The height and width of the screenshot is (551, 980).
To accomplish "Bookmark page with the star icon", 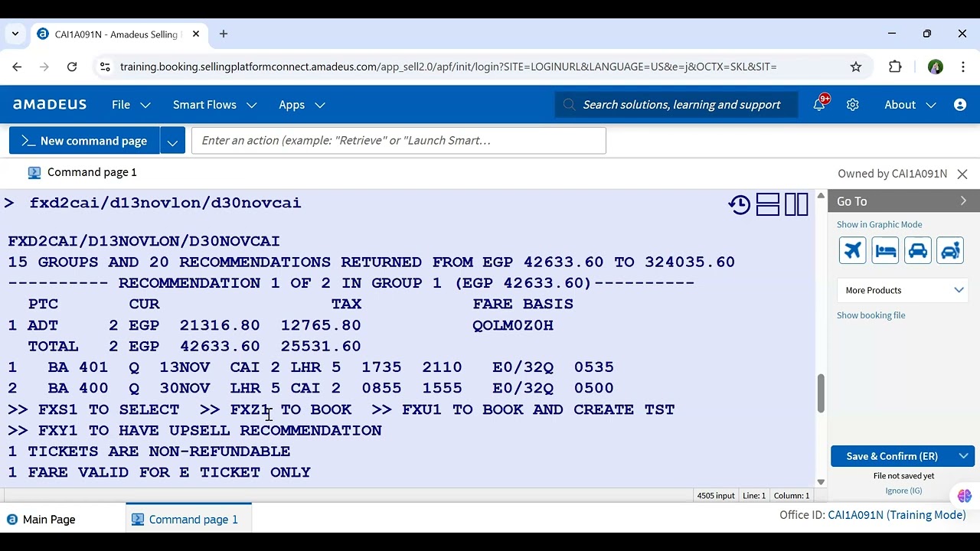I will 856,67.
